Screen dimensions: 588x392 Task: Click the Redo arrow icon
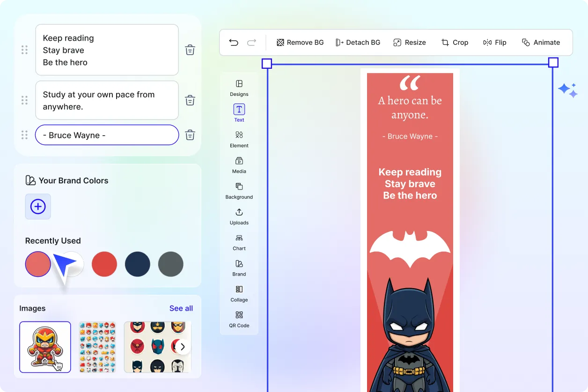coord(251,43)
